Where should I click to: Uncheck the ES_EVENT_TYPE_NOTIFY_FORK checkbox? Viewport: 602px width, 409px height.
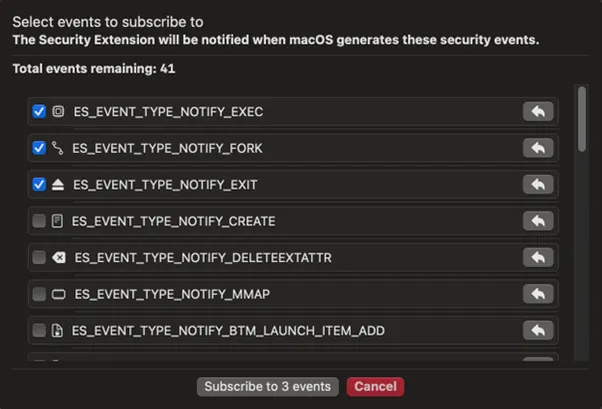(40, 148)
